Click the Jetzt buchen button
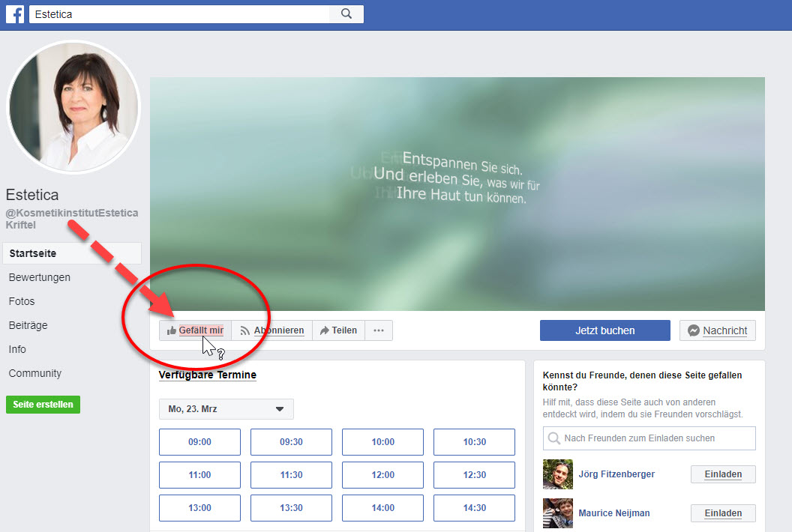 (605, 330)
